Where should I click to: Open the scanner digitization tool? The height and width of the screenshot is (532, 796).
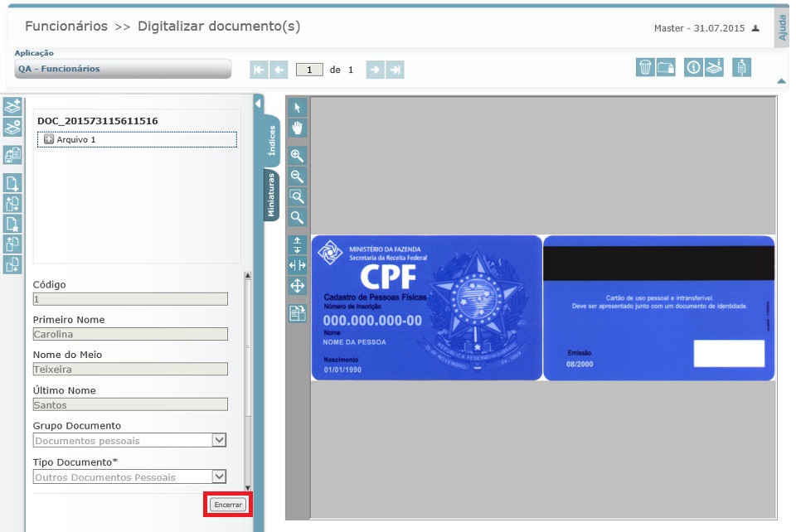pos(714,68)
